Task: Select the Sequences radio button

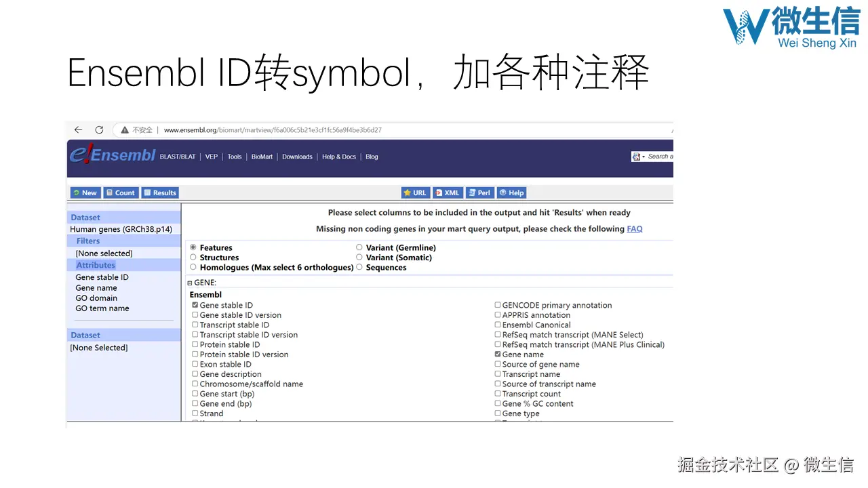Action: (359, 267)
